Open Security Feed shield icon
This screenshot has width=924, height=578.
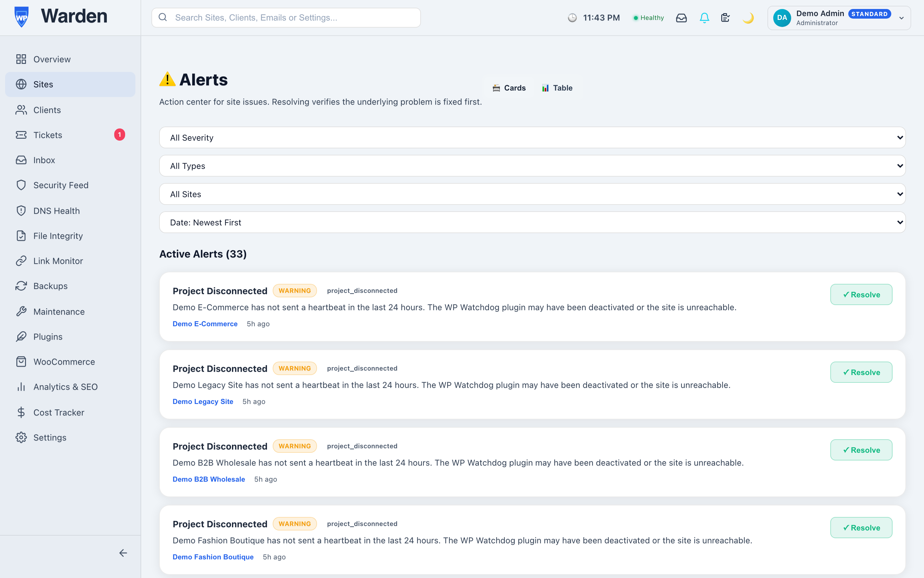21,185
